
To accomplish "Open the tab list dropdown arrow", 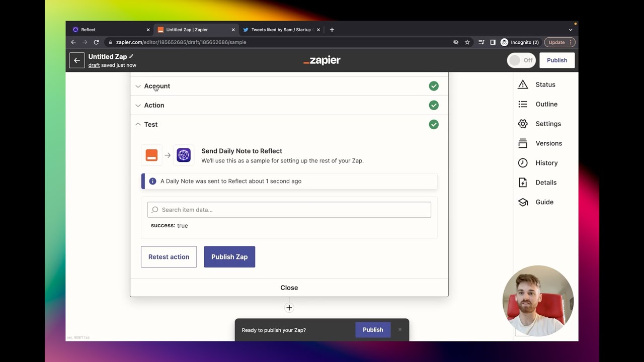I will (x=571, y=30).
